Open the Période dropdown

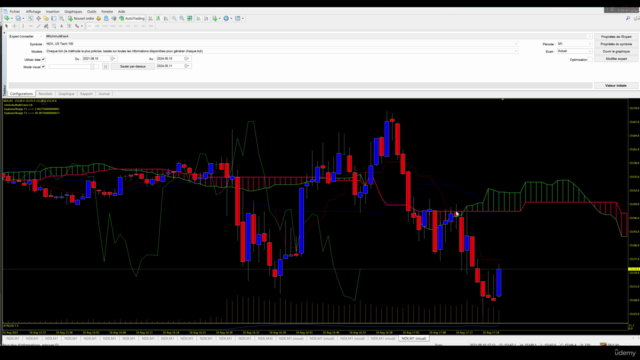574,44
